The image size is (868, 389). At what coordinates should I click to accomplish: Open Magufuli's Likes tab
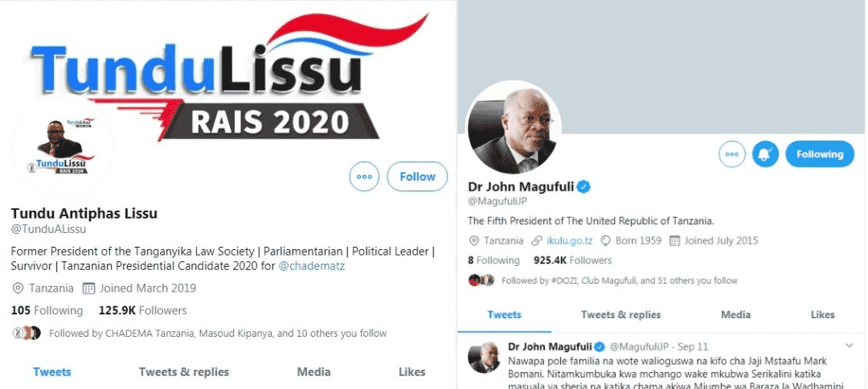point(822,314)
